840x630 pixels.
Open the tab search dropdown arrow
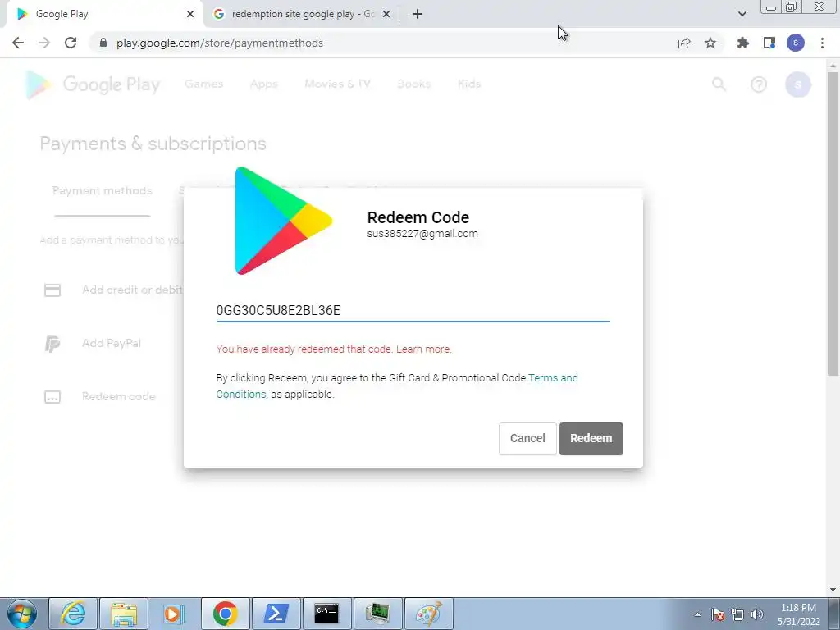tap(742, 14)
